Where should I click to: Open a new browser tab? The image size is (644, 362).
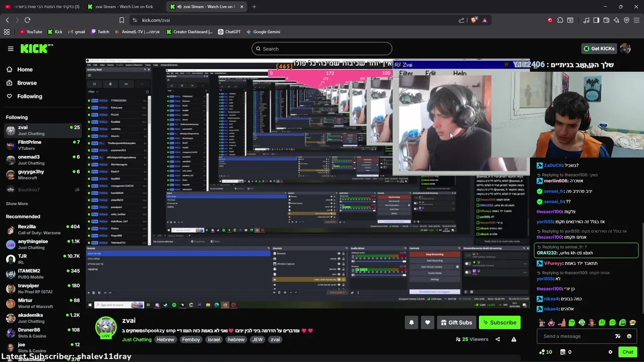coord(254,7)
